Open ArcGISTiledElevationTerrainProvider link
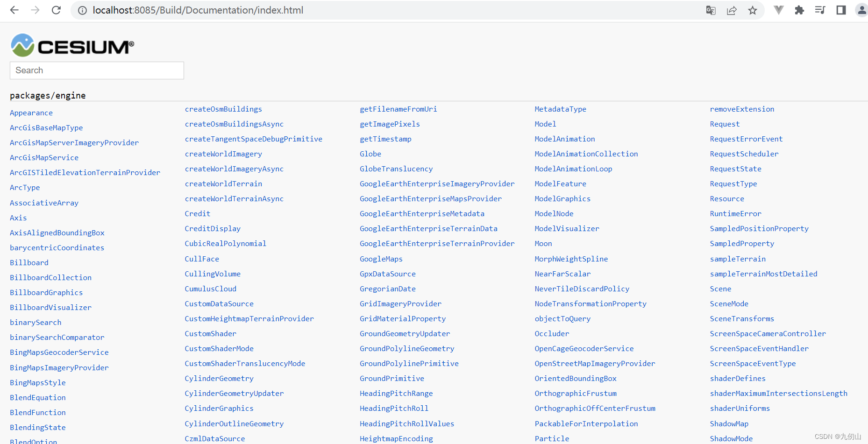 point(85,173)
